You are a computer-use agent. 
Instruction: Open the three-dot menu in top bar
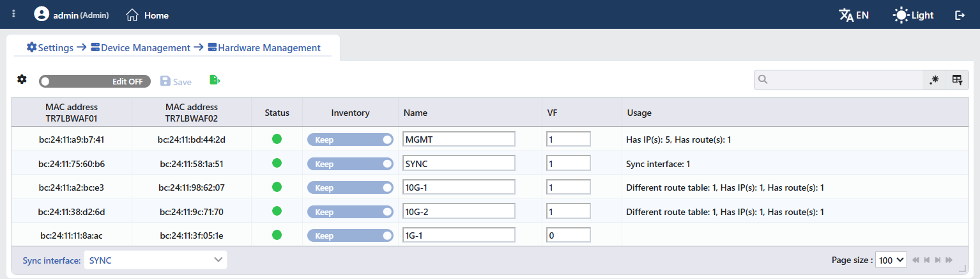tap(14, 14)
